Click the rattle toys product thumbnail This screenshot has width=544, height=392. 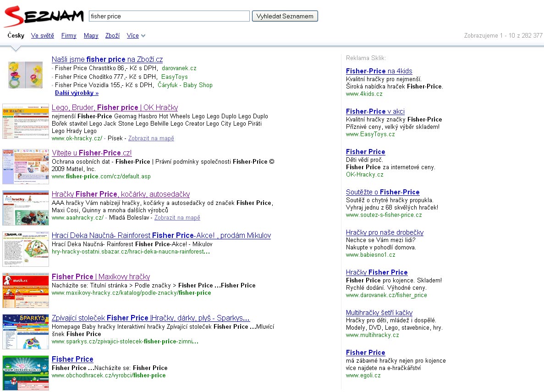(x=25, y=75)
